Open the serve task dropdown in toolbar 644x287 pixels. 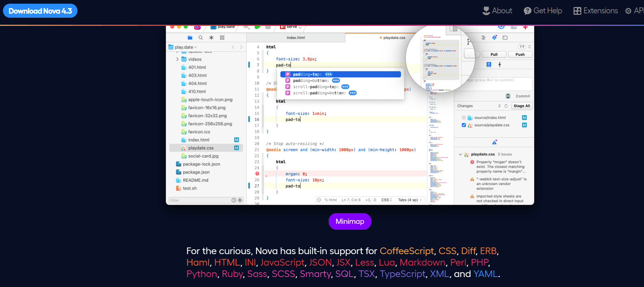[x=291, y=27]
